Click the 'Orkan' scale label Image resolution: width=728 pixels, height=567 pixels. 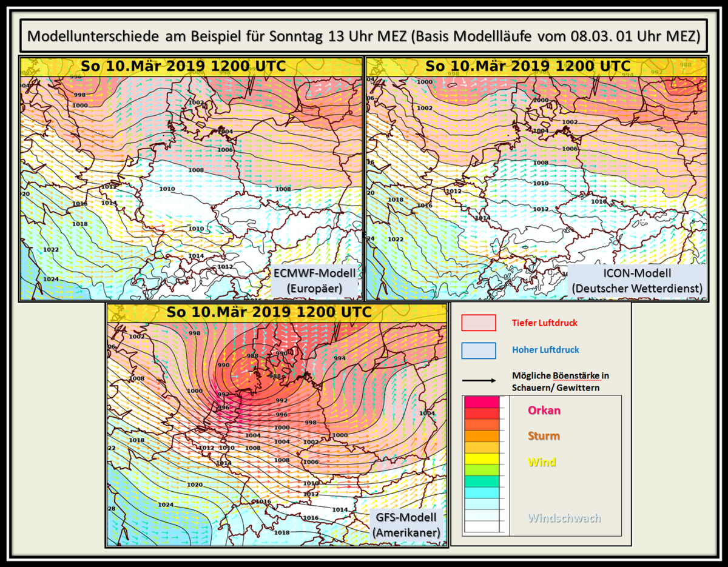click(544, 411)
